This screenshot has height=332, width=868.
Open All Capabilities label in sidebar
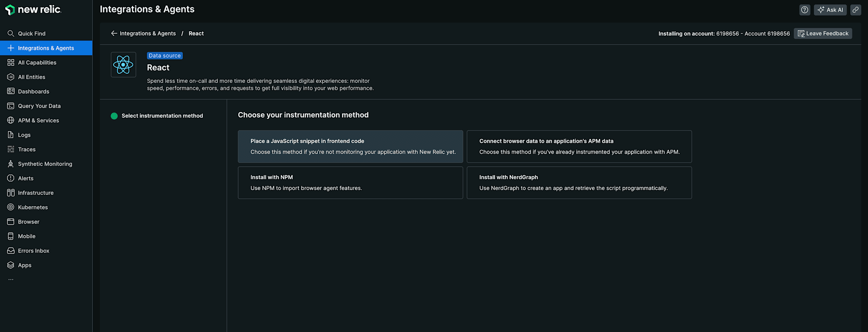[37, 62]
